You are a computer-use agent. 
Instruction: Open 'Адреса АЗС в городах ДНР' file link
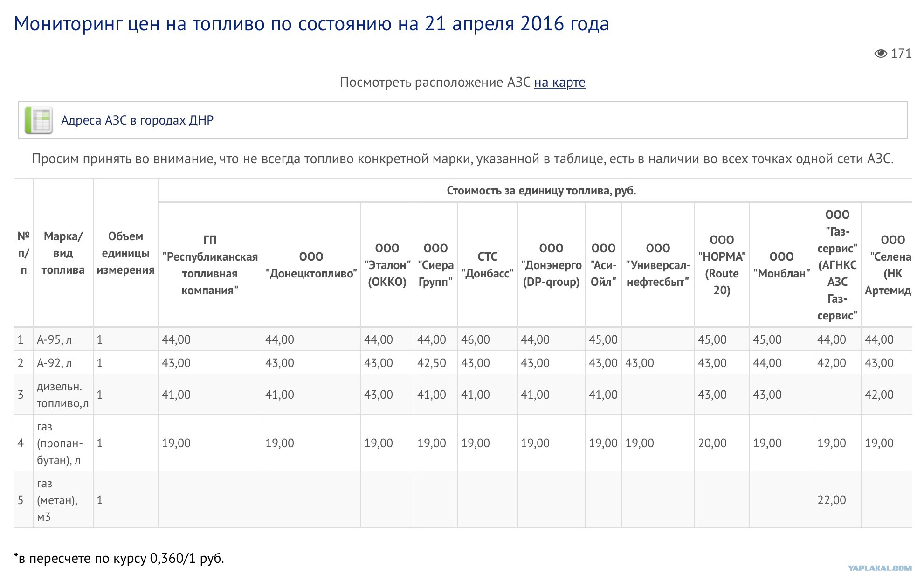[137, 120]
